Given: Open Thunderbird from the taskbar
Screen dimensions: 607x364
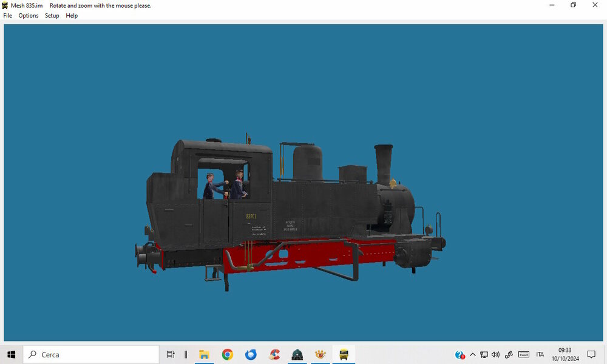Looking at the screenshot, I should tap(251, 354).
